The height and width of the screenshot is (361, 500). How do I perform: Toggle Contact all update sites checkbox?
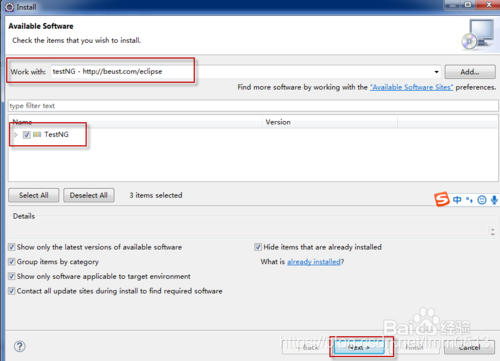tap(12, 291)
